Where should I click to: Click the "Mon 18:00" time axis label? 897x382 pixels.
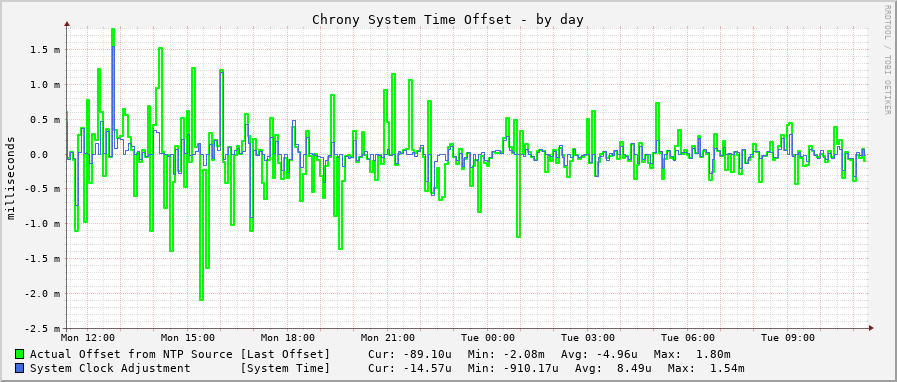point(288,338)
